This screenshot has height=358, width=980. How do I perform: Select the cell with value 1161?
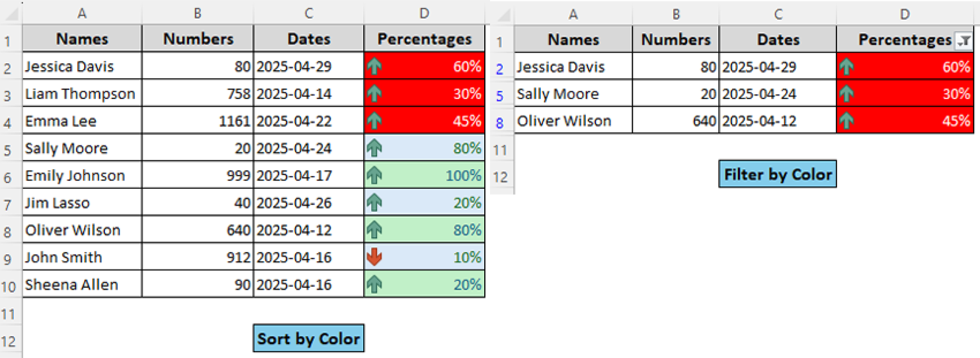[x=198, y=120]
